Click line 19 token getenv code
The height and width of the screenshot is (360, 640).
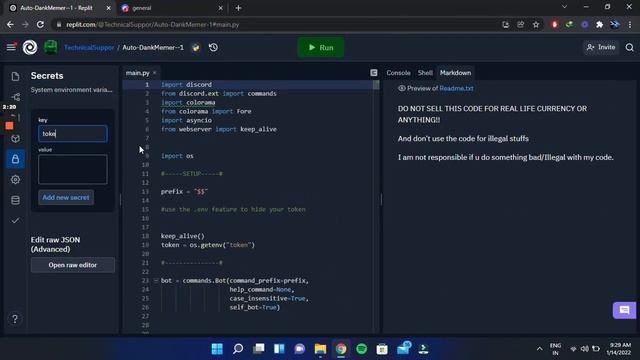tap(208, 245)
